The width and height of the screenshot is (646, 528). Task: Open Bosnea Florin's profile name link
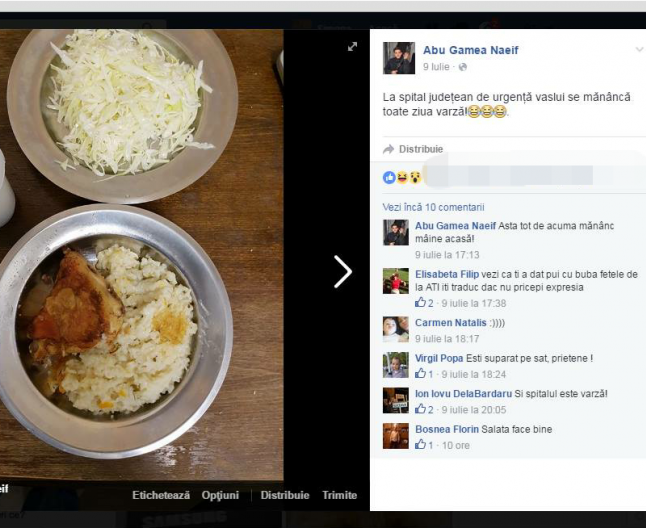click(x=447, y=429)
